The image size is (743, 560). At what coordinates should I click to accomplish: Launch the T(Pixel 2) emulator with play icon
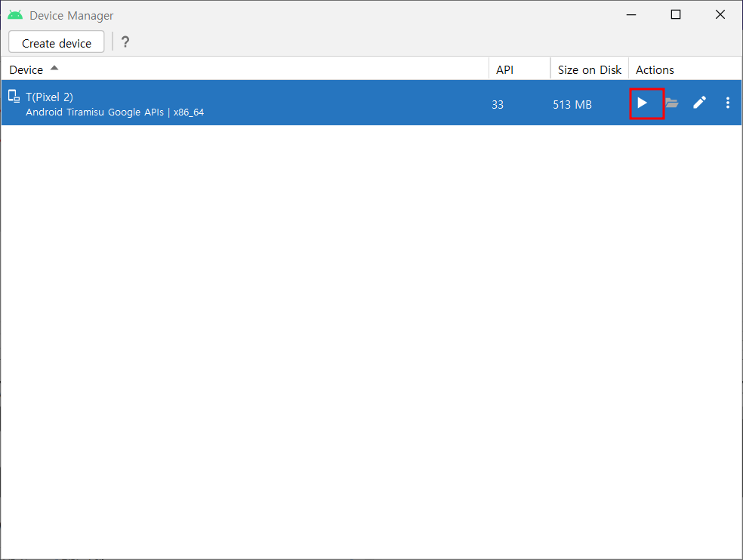click(642, 103)
